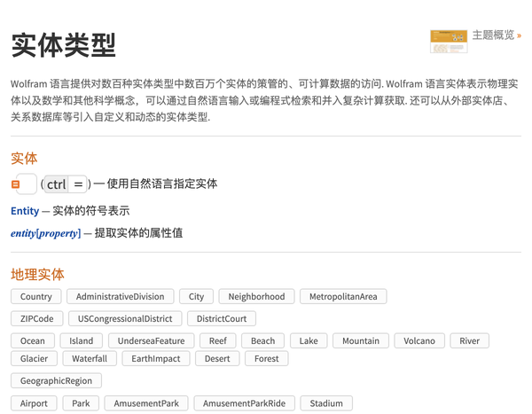Open the Neighborhood entity type

coord(256,297)
